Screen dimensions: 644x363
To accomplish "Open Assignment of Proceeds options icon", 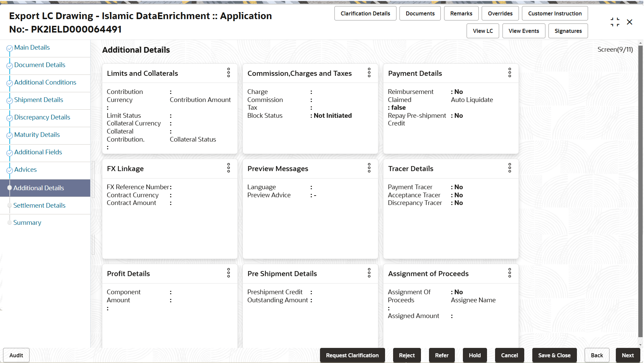I will [509, 273].
